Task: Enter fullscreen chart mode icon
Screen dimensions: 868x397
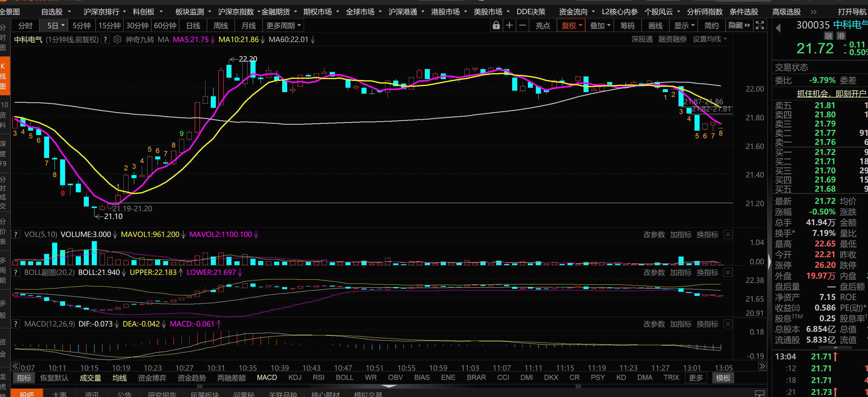Action: pyautogui.click(x=760, y=26)
